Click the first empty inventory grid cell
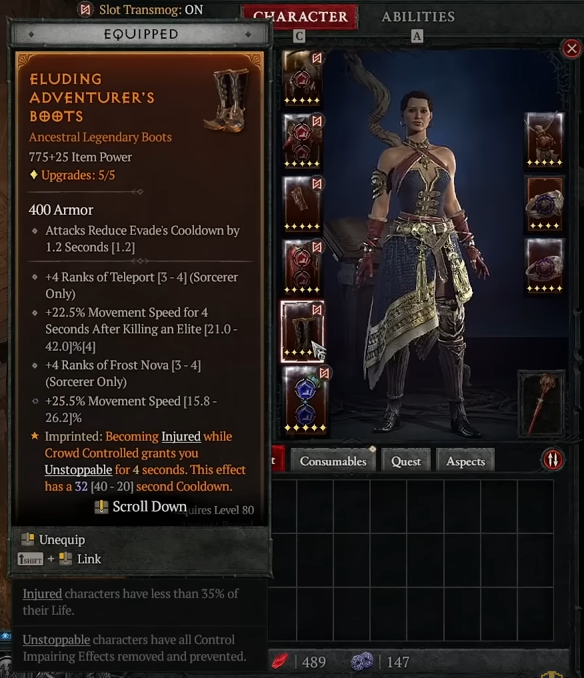This screenshot has height=678, width=584. click(284, 506)
